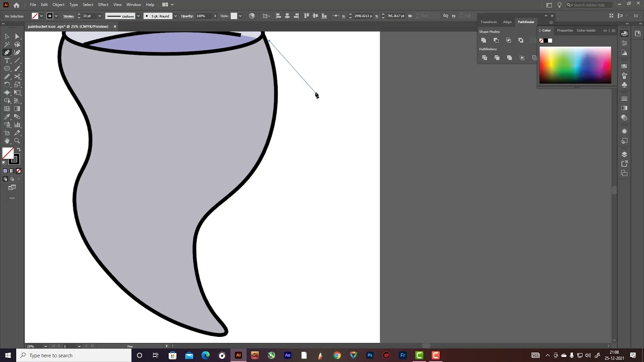
Task: Select the Selection tool (black arrow)
Action: (x=7, y=36)
